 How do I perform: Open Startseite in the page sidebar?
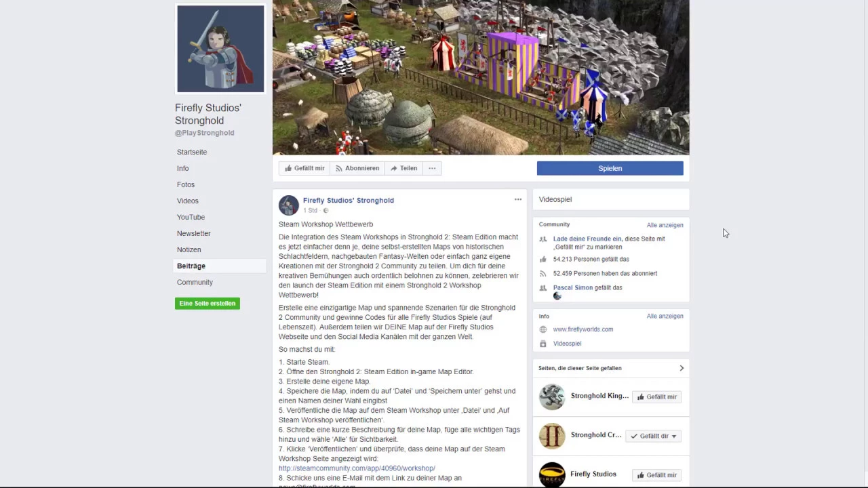click(x=192, y=152)
